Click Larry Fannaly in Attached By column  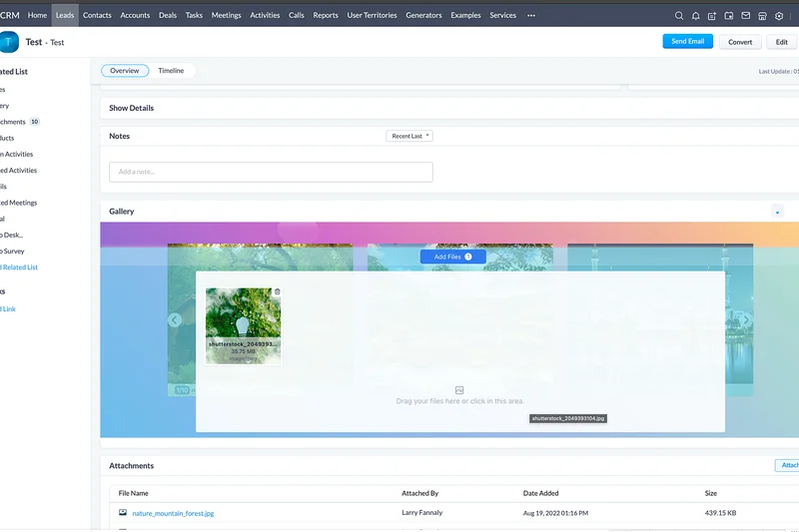(x=421, y=513)
